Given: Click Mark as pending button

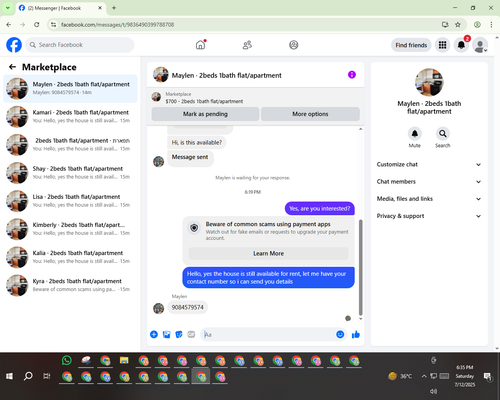Looking at the screenshot, I should click(x=205, y=114).
